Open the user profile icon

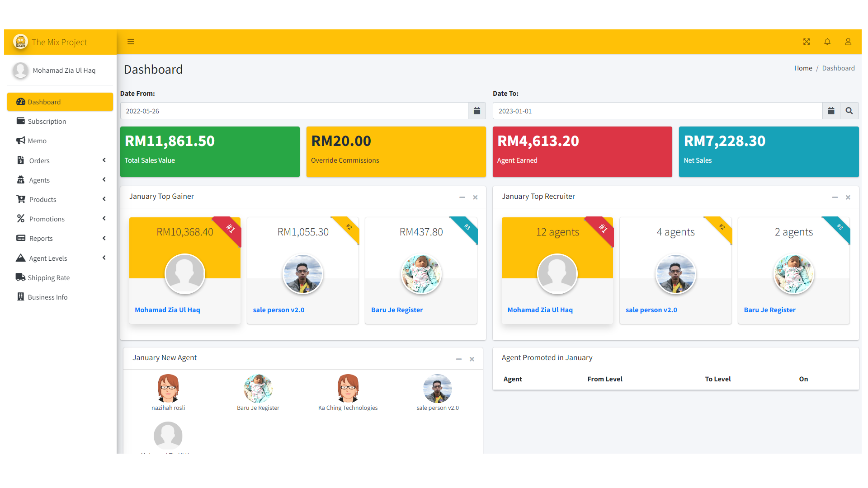tap(848, 42)
